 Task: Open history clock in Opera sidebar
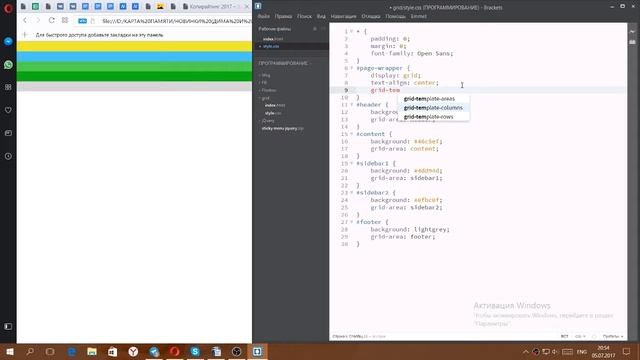point(8,156)
